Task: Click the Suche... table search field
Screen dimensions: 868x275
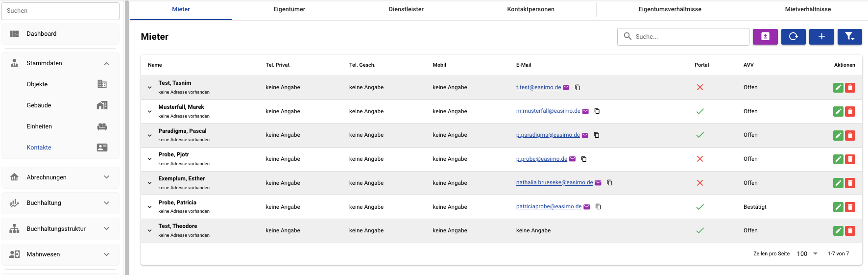Action: 683,37
